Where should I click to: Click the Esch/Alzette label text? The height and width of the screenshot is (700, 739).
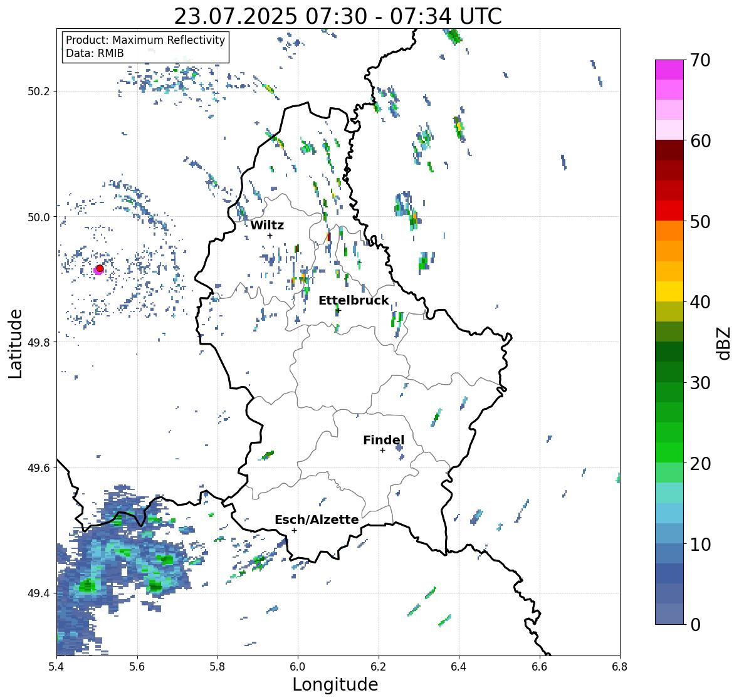pyautogui.click(x=317, y=520)
